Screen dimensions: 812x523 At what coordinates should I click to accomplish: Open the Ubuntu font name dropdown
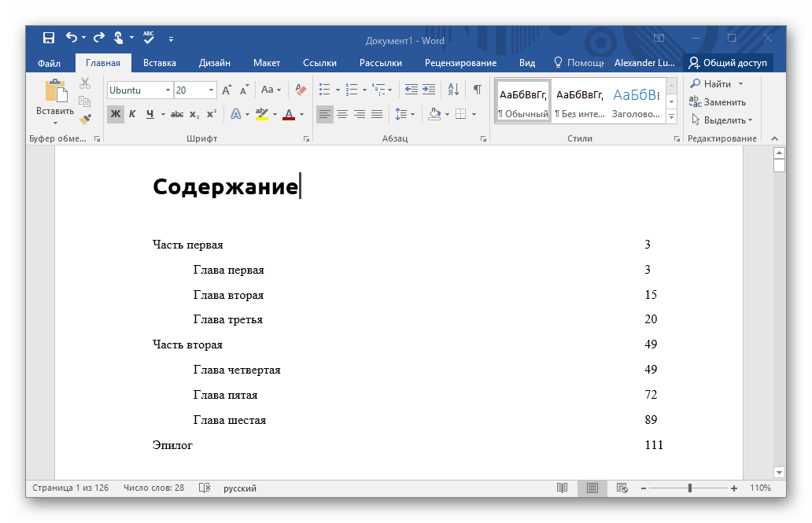(168, 90)
